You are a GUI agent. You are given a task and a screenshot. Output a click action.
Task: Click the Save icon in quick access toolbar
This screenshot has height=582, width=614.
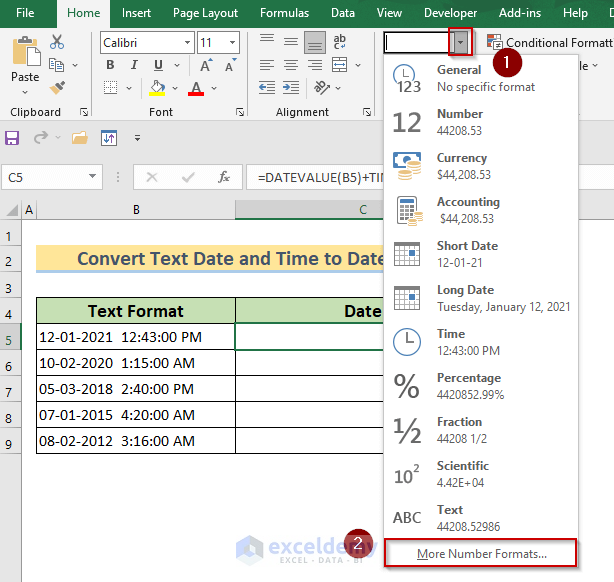12,138
